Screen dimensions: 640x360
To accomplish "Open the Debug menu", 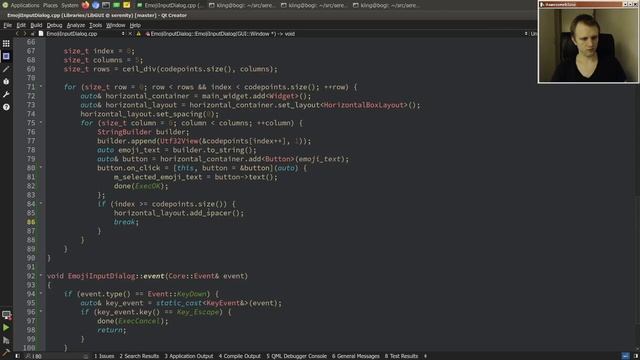I will pyautogui.click(x=54, y=25).
